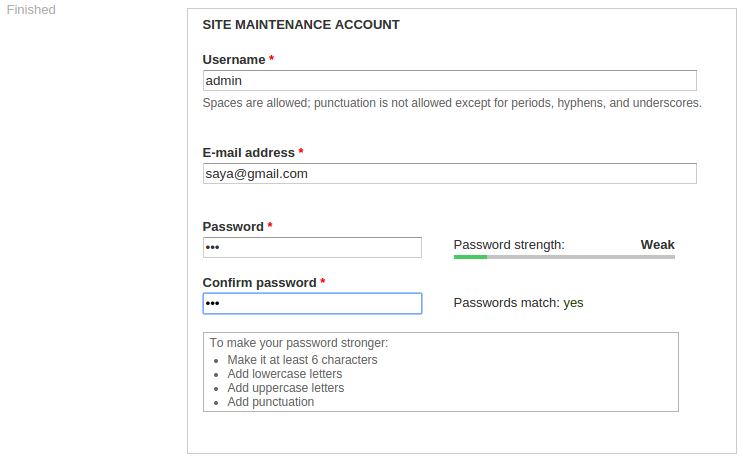
Task: Click the "SITE MAINTENANCE ACCOUNT" heading
Action: 301,24
